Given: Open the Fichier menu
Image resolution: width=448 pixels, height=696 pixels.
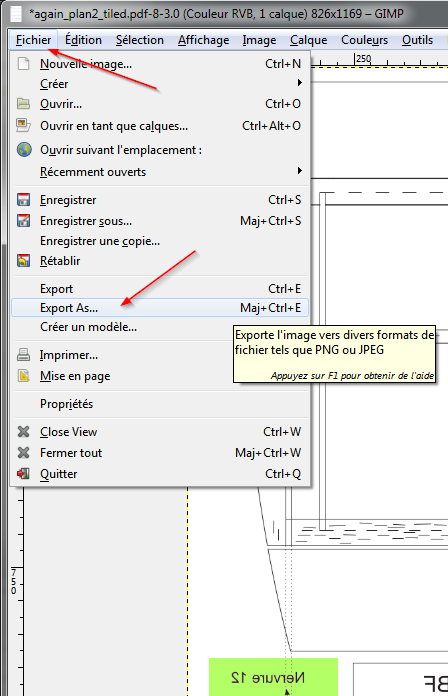Looking at the screenshot, I should pos(33,40).
